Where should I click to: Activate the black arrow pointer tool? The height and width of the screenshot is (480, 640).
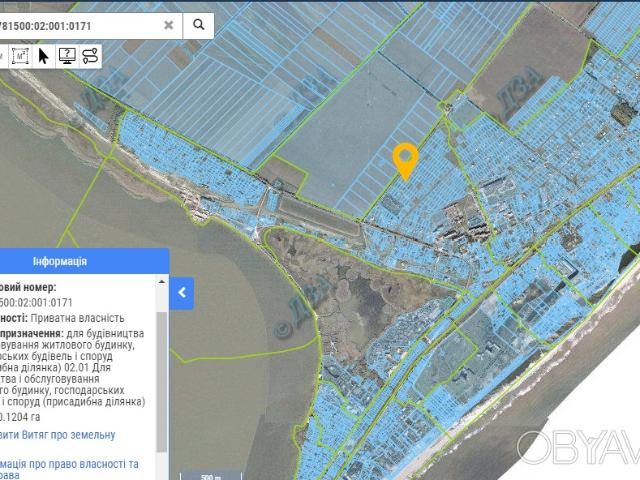click(x=44, y=55)
